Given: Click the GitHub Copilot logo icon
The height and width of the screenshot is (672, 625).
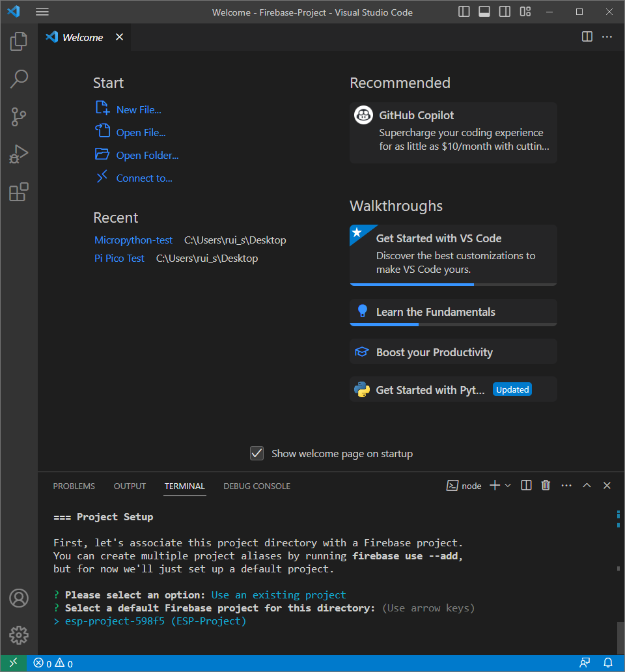Looking at the screenshot, I should (363, 115).
